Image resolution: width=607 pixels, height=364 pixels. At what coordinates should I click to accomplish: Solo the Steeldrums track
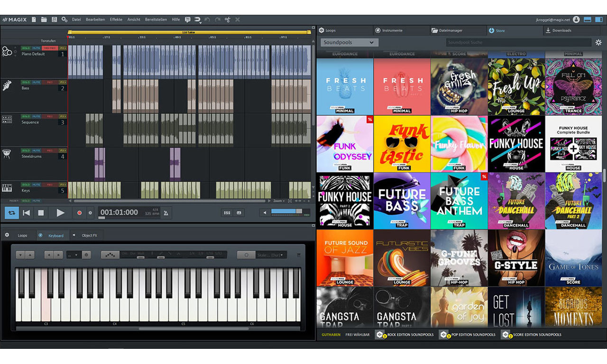coord(25,151)
